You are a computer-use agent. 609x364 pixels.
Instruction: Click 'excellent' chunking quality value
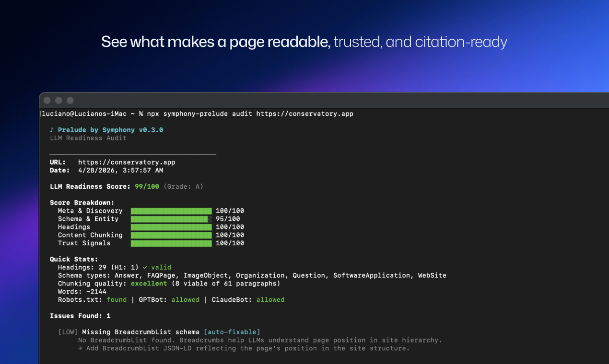[x=149, y=284]
